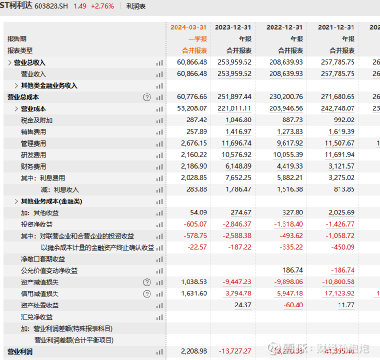Select the 报告期 row label

(x=17, y=39)
